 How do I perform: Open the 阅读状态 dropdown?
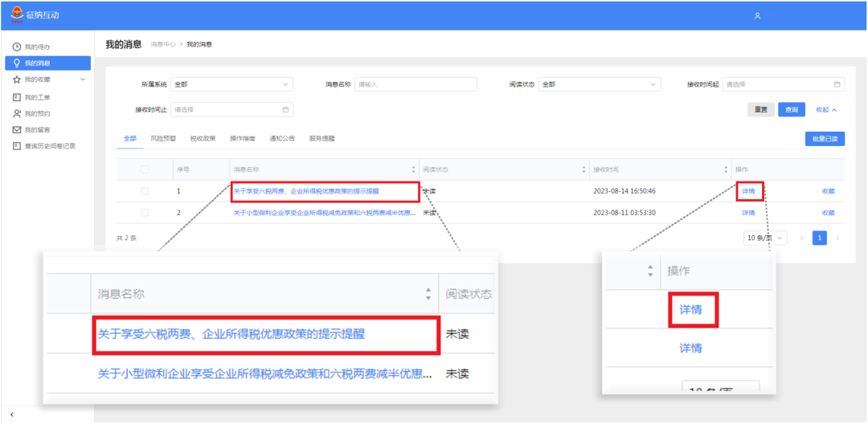pos(599,84)
